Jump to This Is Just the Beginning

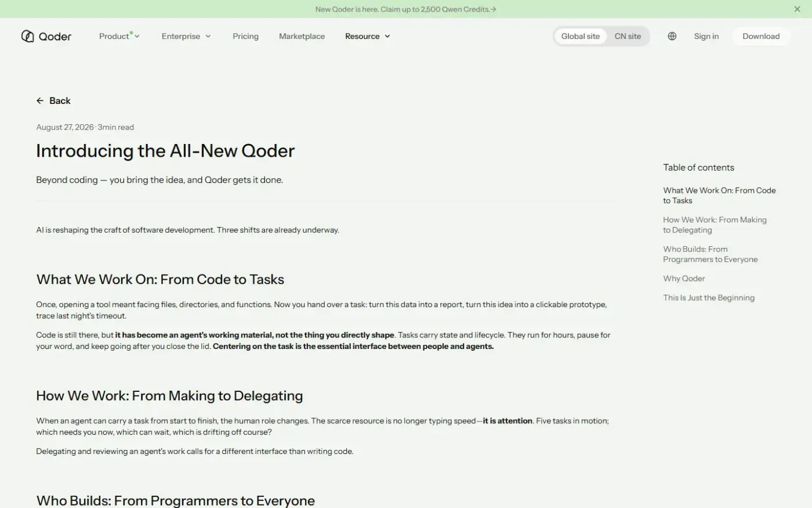(x=709, y=298)
